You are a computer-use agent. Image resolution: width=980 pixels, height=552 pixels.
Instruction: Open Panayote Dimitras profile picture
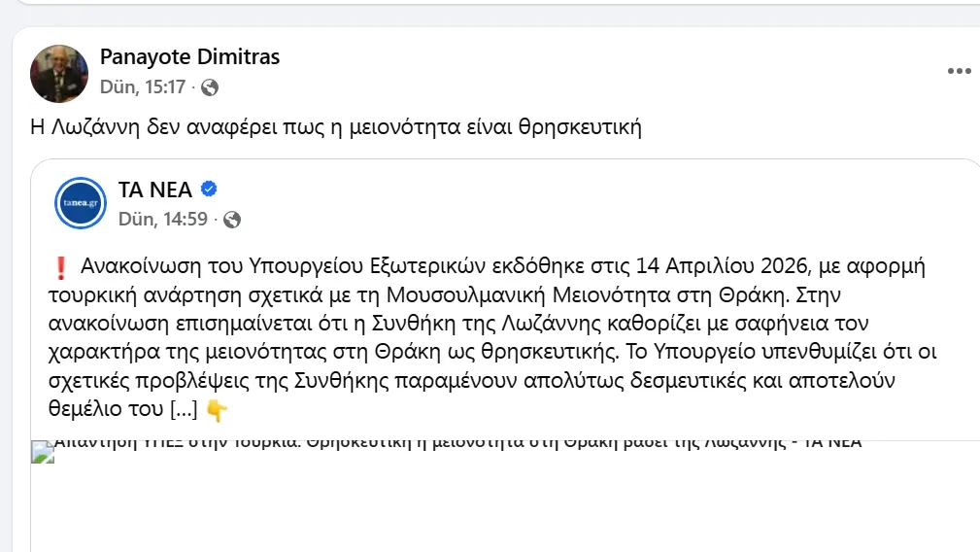point(59,73)
